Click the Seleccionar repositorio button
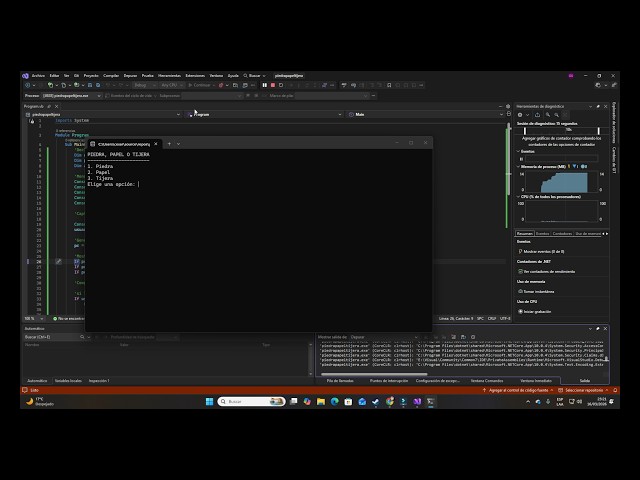The width and height of the screenshot is (640, 480). 583,390
